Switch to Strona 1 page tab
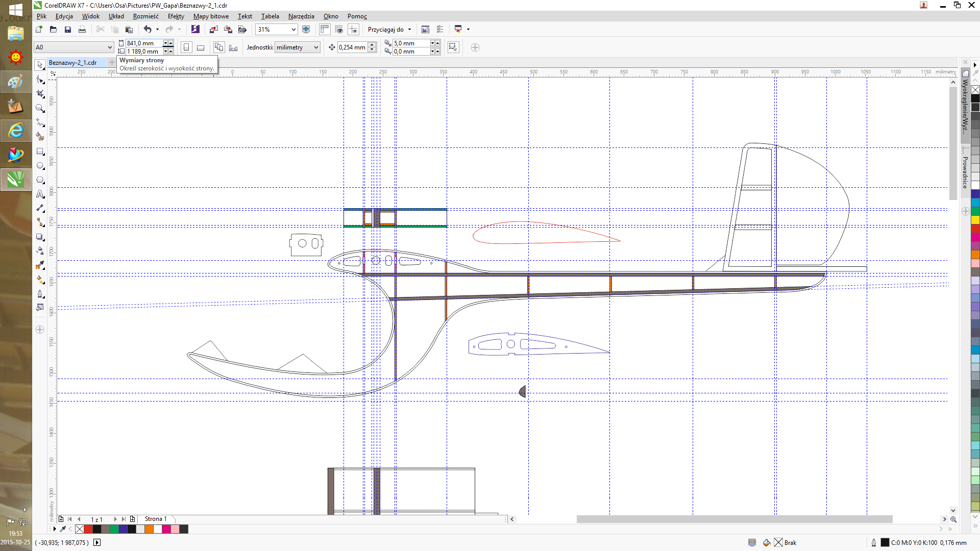 point(155,519)
